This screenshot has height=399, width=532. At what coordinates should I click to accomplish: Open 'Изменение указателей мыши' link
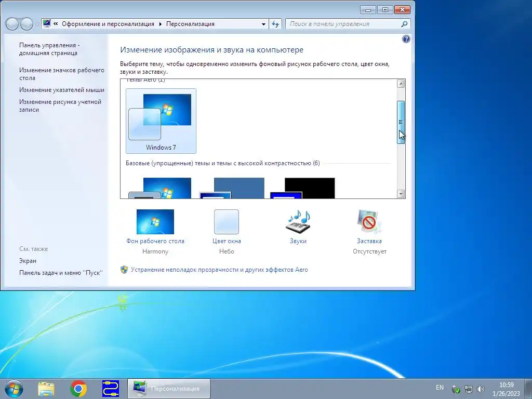pyautogui.click(x=62, y=90)
